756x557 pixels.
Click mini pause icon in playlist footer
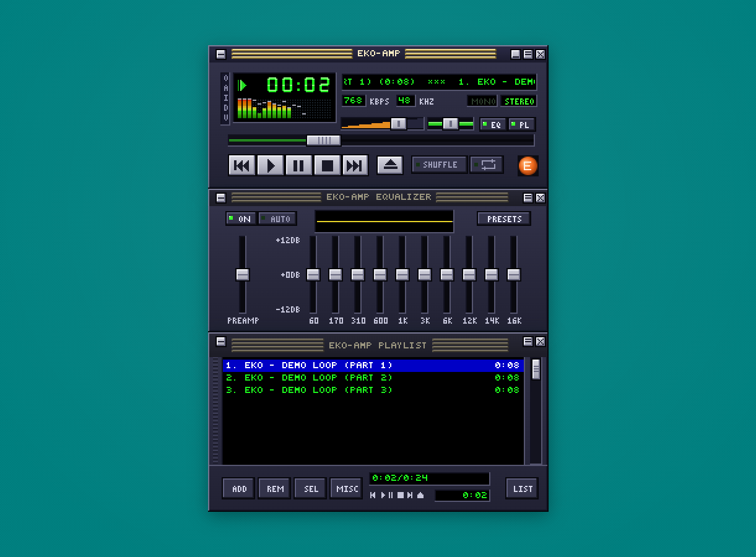pyautogui.click(x=391, y=495)
